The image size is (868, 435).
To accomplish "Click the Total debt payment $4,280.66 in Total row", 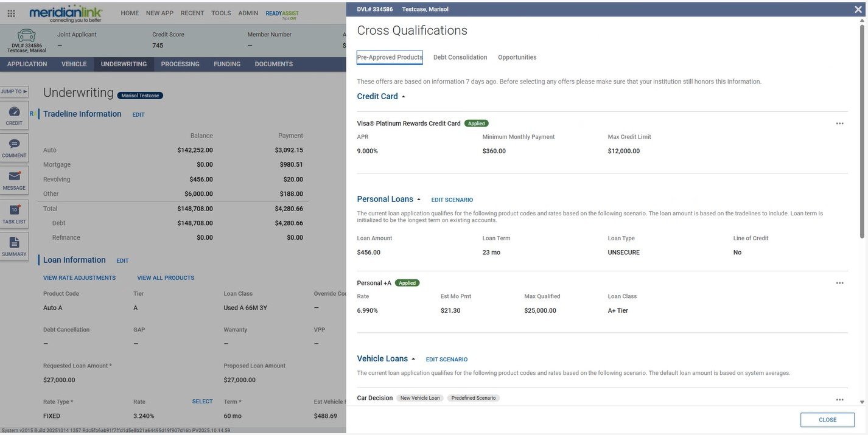I will tap(289, 209).
